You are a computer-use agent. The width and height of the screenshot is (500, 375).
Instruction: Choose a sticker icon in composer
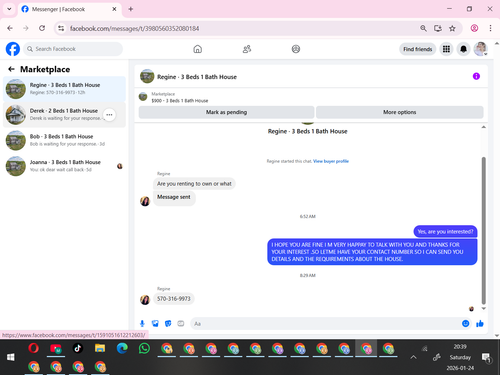tap(168, 323)
